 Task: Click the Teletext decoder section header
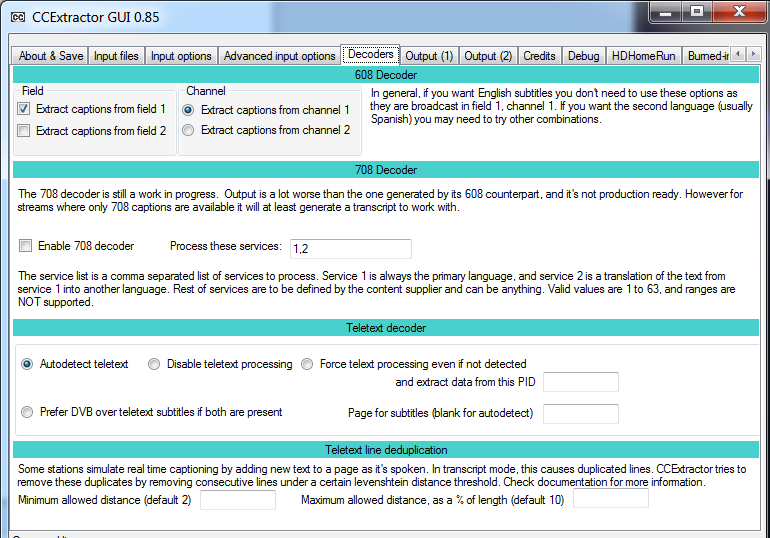pyautogui.click(x=386, y=328)
